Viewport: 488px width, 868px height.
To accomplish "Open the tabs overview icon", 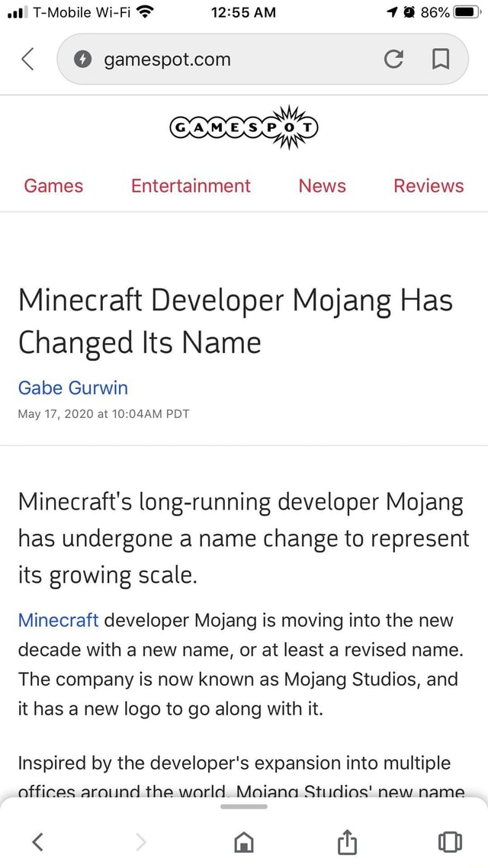I will click(x=450, y=841).
